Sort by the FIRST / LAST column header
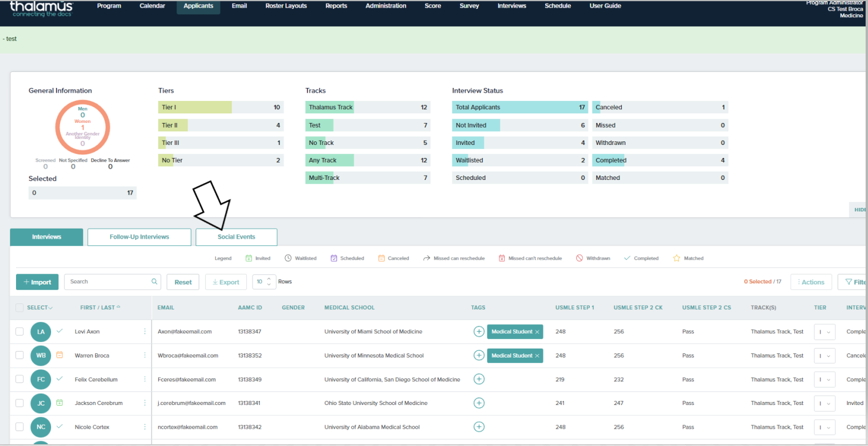The height and width of the screenshot is (446, 868). point(100,308)
